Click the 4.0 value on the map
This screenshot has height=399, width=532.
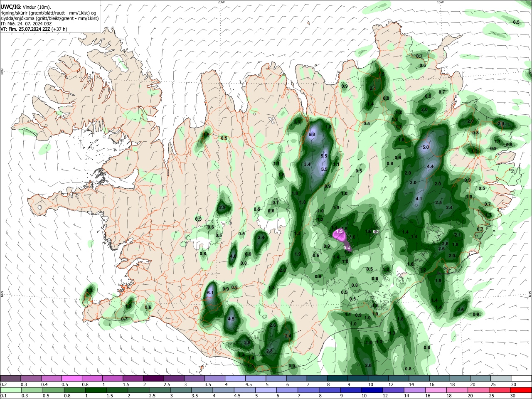(233, 256)
